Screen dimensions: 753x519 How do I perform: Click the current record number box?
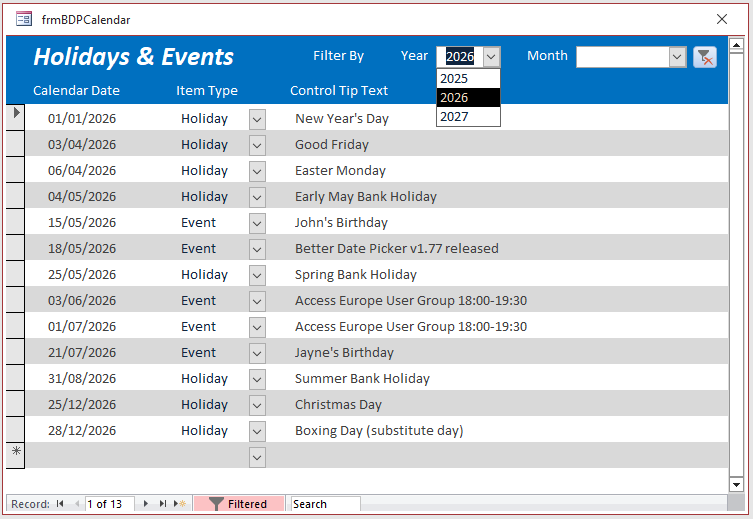click(x=109, y=504)
